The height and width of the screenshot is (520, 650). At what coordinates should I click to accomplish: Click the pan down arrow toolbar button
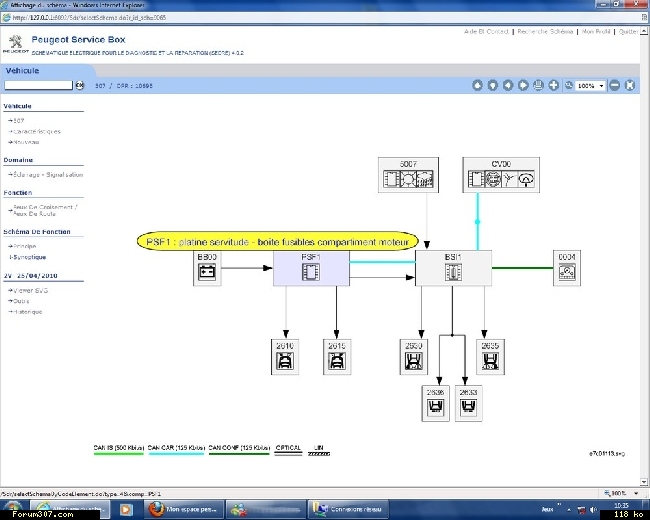click(x=492, y=85)
